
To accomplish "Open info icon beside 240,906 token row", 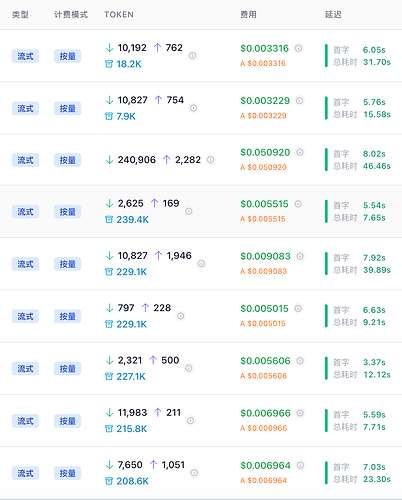I will 210,160.
